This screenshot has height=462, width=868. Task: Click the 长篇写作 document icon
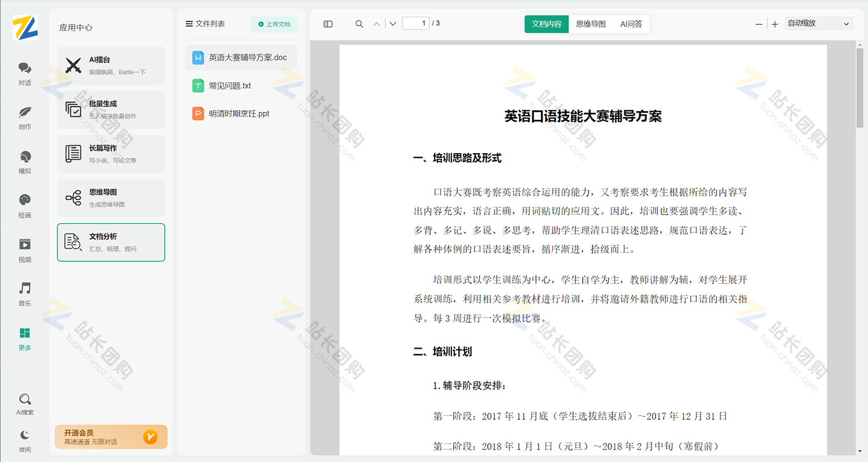(73, 154)
